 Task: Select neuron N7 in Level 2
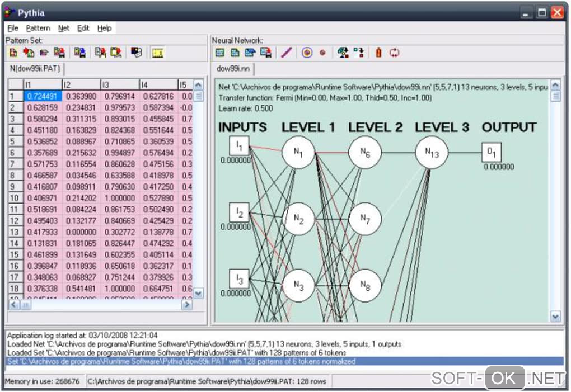click(365, 219)
